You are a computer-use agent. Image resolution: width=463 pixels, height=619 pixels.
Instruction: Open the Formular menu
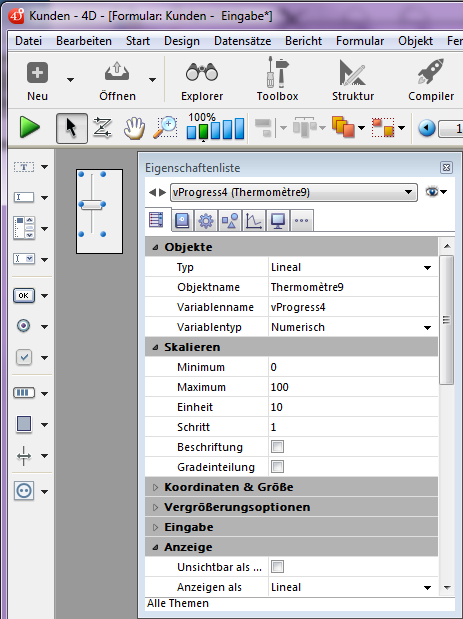(x=360, y=41)
